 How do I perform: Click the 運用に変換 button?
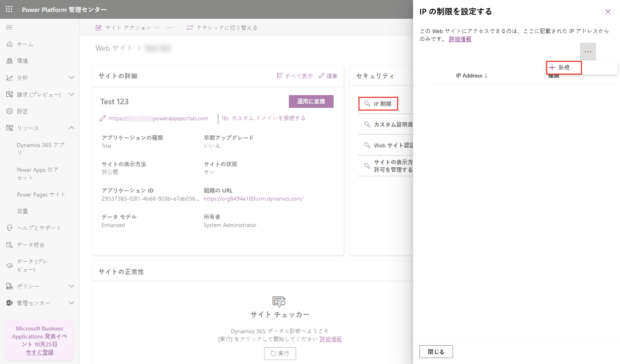311,101
